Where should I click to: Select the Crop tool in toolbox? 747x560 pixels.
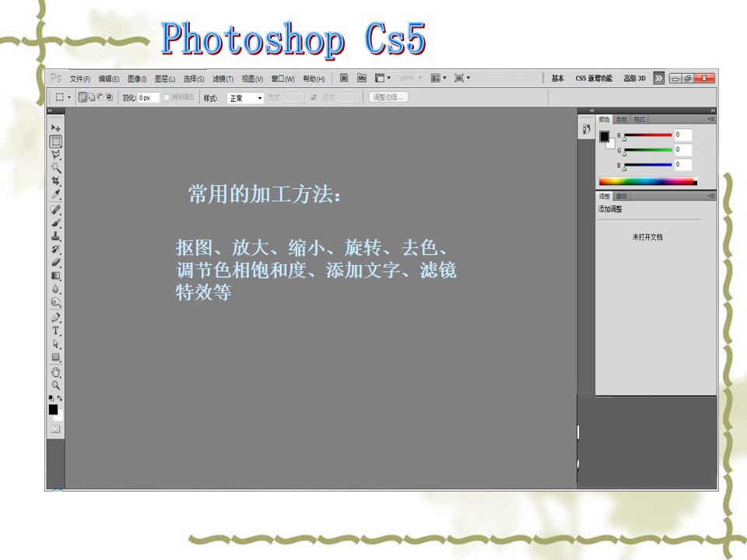[56, 180]
